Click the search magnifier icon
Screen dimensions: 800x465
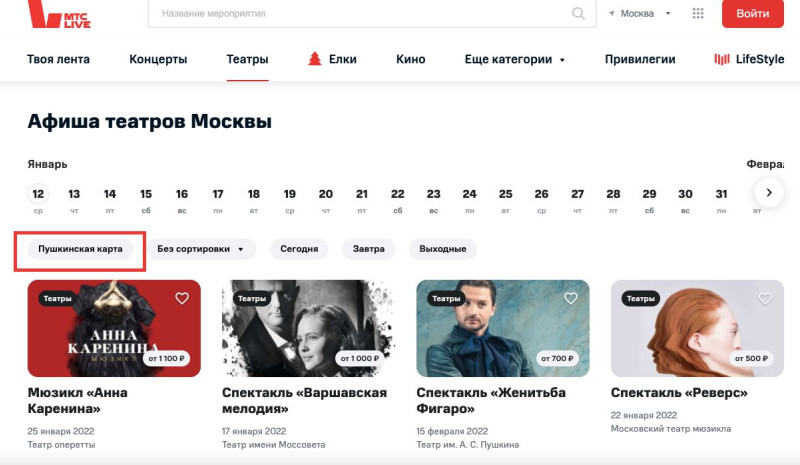click(x=578, y=14)
